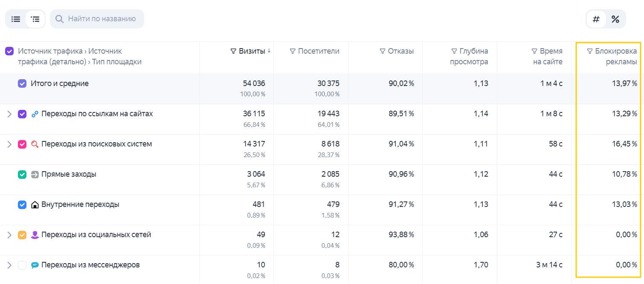Show percentage values with % button
The image size is (644, 284).
point(615,19)
